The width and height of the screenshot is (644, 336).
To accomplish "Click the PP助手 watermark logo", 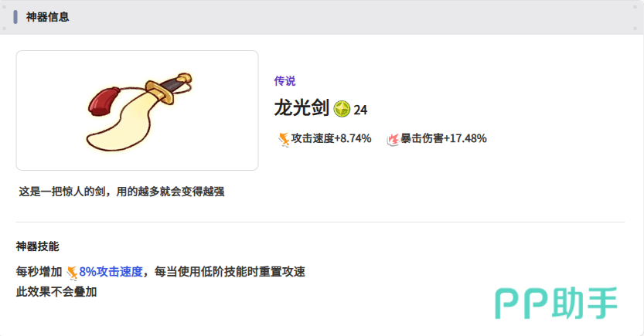I will (x=556, y=304).
